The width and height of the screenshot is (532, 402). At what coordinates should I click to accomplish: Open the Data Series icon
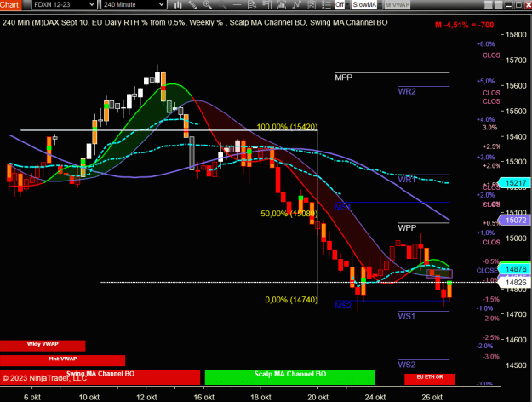282,5
